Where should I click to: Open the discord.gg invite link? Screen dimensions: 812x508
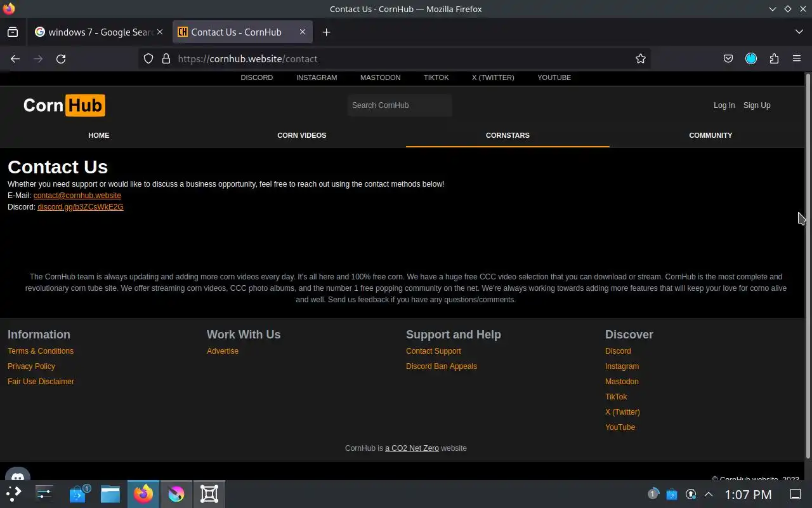[x=80, y=207]
